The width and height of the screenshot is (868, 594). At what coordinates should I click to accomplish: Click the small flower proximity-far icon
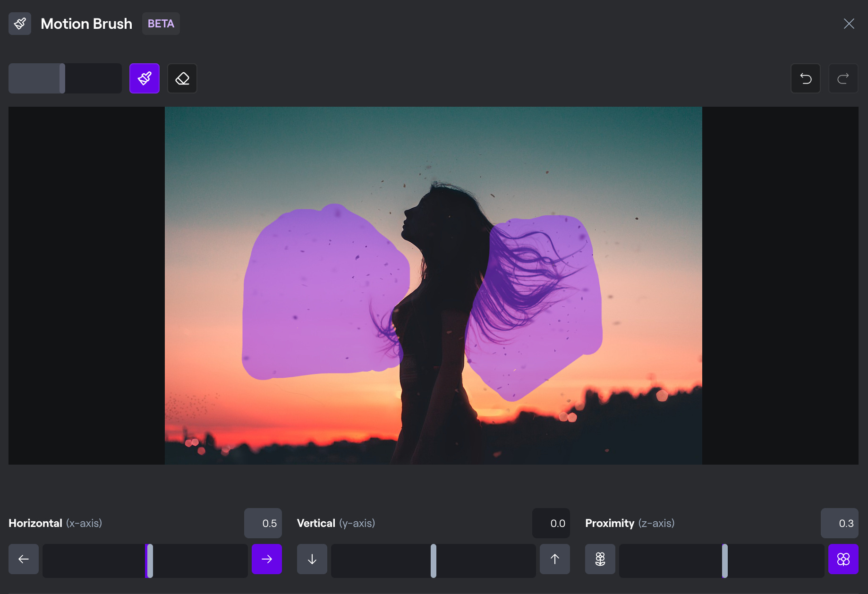[x=600, y=559]
